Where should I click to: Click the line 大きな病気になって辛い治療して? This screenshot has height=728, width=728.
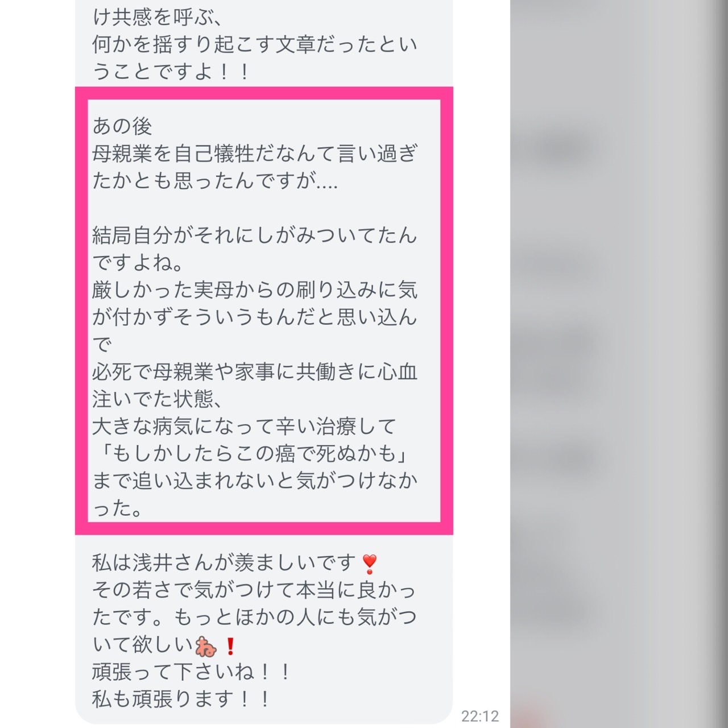pos(245,427)
